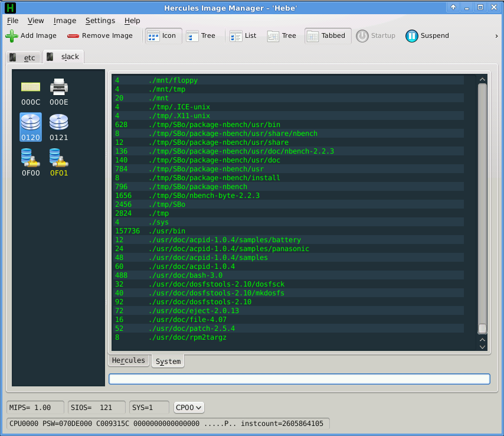Click the window keep-above arrow button
Image resolution: width=504 pixels, height=436 pixels.
coord(453,8)
